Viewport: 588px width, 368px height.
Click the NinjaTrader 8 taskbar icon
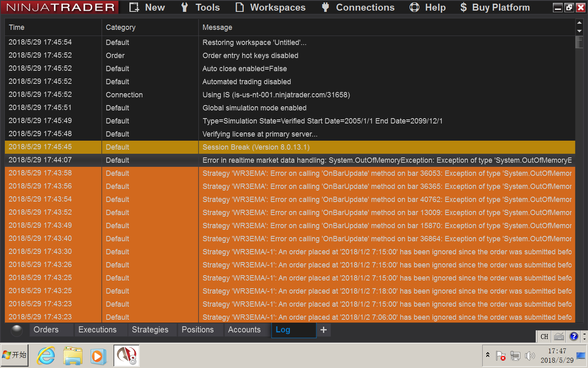127,356
